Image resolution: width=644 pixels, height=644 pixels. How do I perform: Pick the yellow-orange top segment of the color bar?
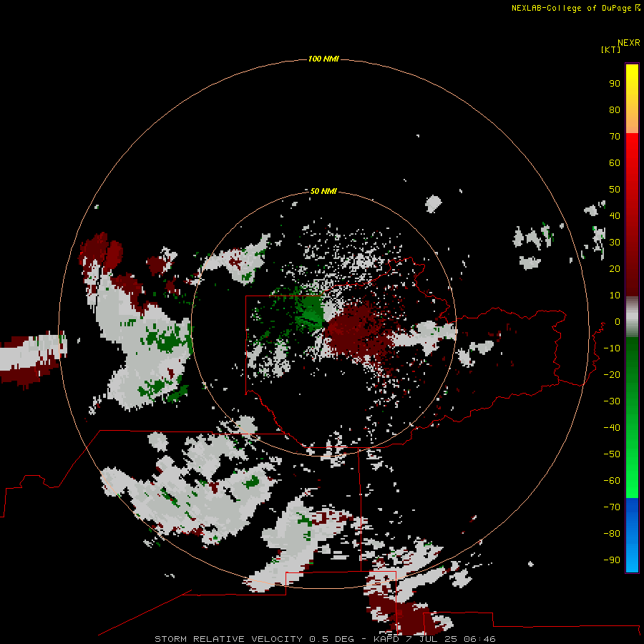tap(632, 99)
